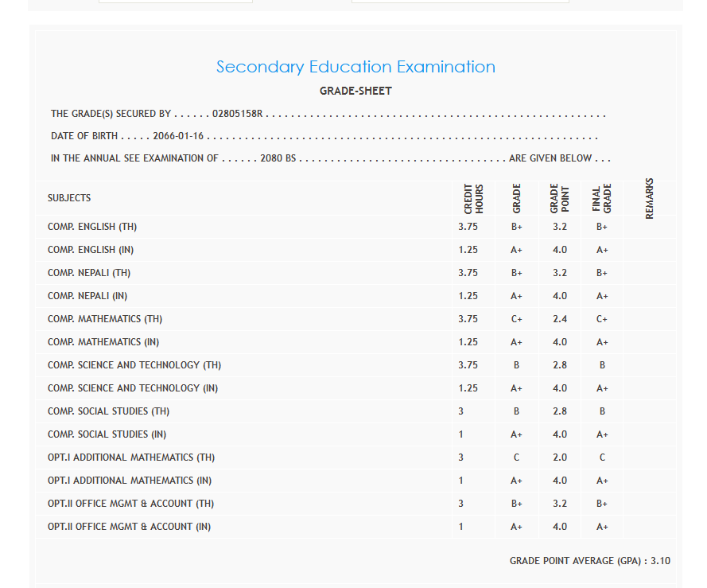Select OPT.I ADDITIONAL MATHEMATICS (TH) row label

click(131, 458)
